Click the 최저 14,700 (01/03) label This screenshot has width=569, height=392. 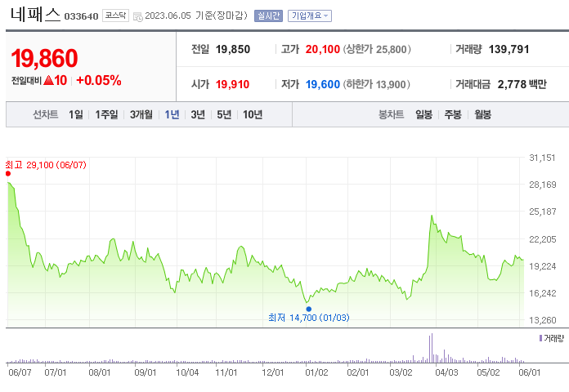coord(309,318)
